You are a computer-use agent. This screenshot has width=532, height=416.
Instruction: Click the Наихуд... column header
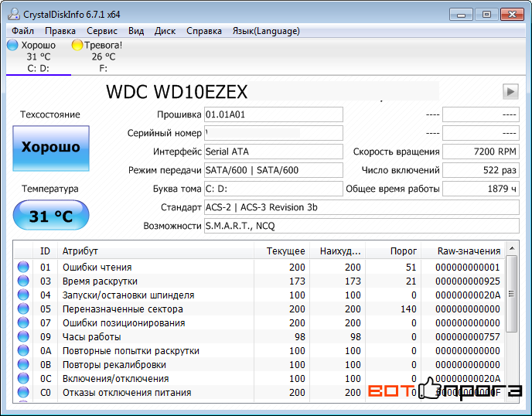point(338,251)
